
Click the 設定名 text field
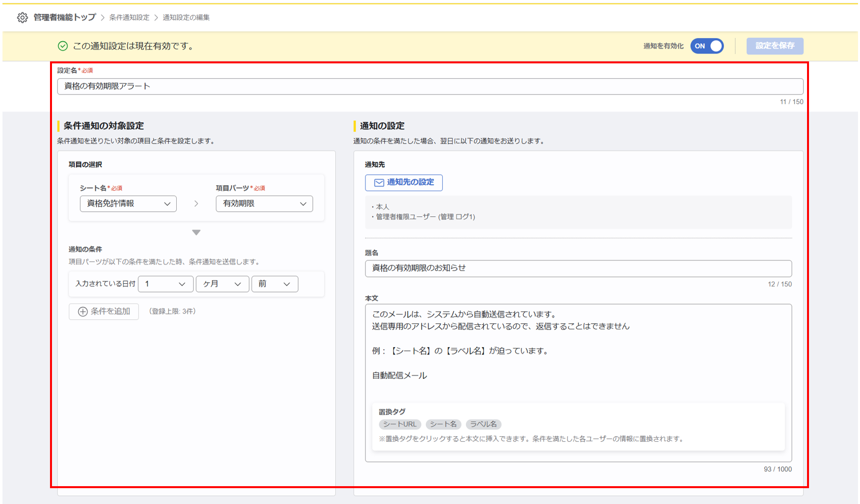[430, 86]
